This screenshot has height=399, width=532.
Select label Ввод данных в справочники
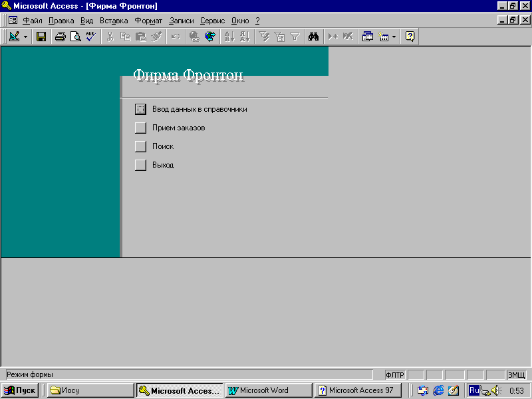pos(199,109)
